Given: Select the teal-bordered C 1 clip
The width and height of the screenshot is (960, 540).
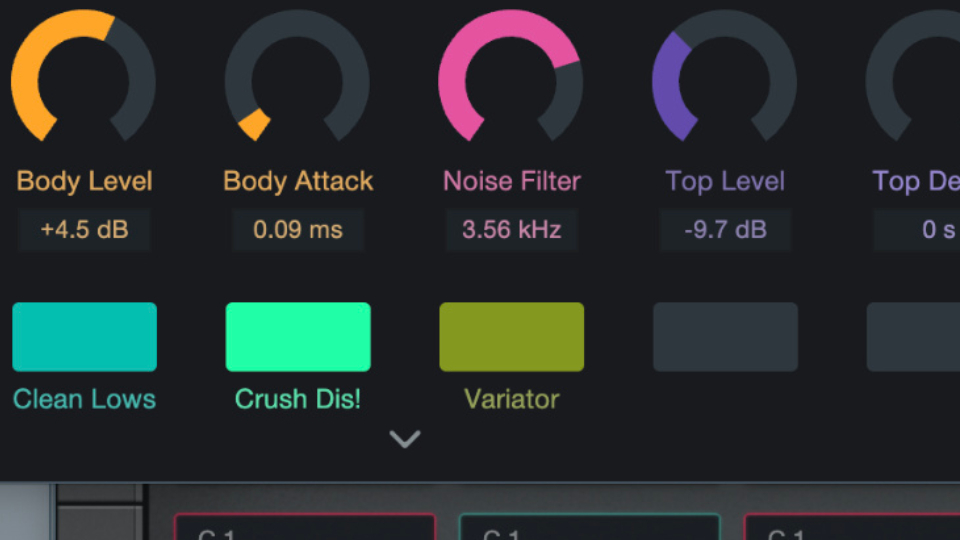Looking at the screenshot, I should point(590,527).
